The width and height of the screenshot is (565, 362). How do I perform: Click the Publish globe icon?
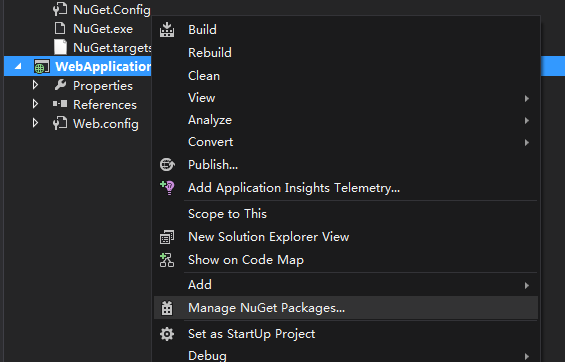(x=167, y=165)
